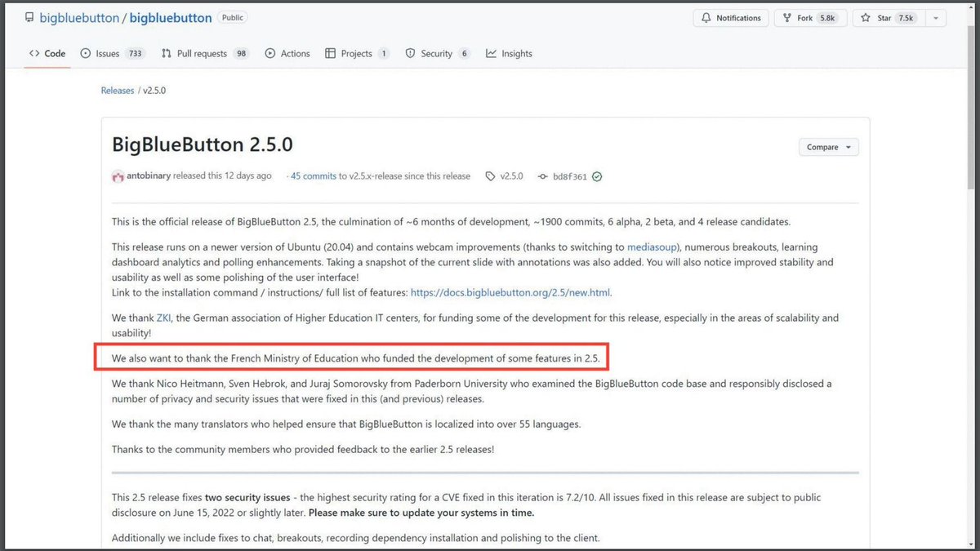Click the pull requests count badge 98
Viewport: 980px width, 551px height.
pos(240,54)
